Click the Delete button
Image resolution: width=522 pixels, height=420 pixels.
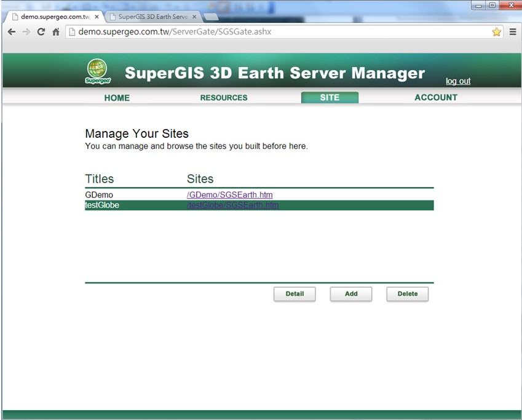coord(408,294)
